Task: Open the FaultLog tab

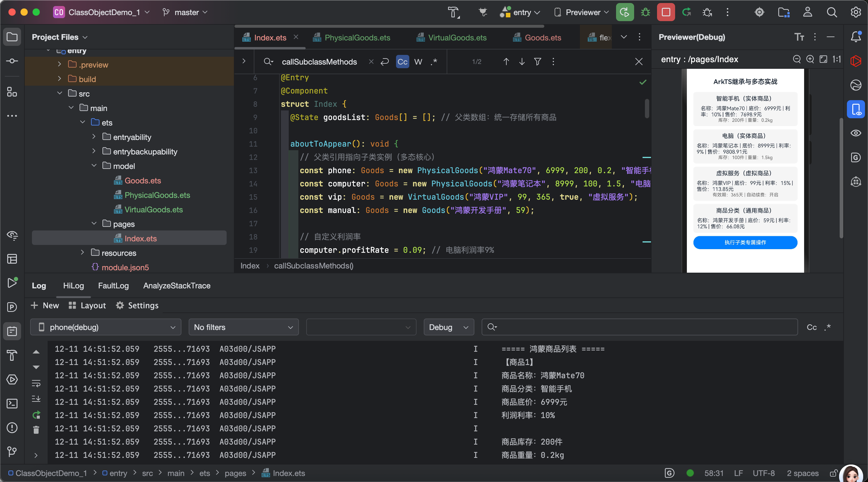Action: pyautogui.click(x=113, y=286)
